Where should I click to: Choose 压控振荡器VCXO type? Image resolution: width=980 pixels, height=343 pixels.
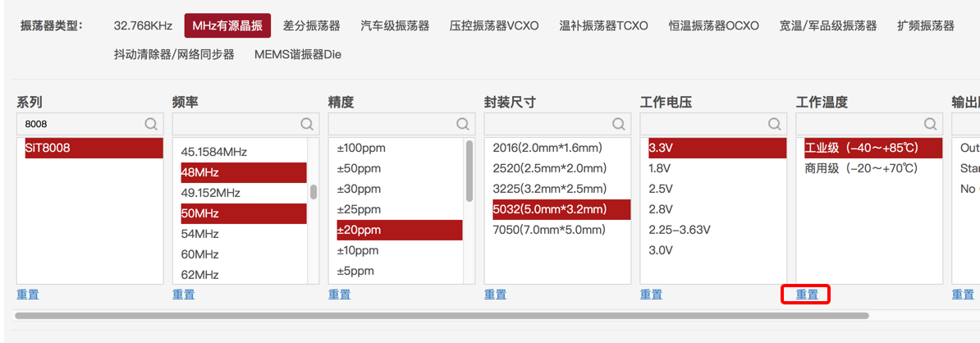click(x=494, y=25)
